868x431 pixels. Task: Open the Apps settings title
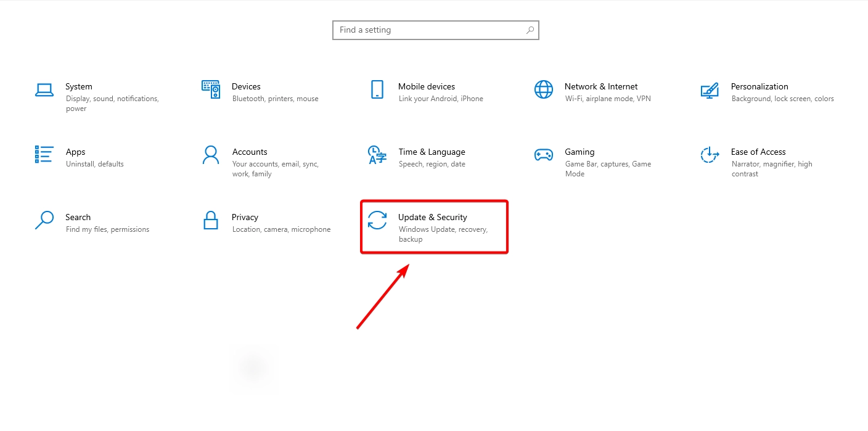pyautogui.click(x=75, y=152)
